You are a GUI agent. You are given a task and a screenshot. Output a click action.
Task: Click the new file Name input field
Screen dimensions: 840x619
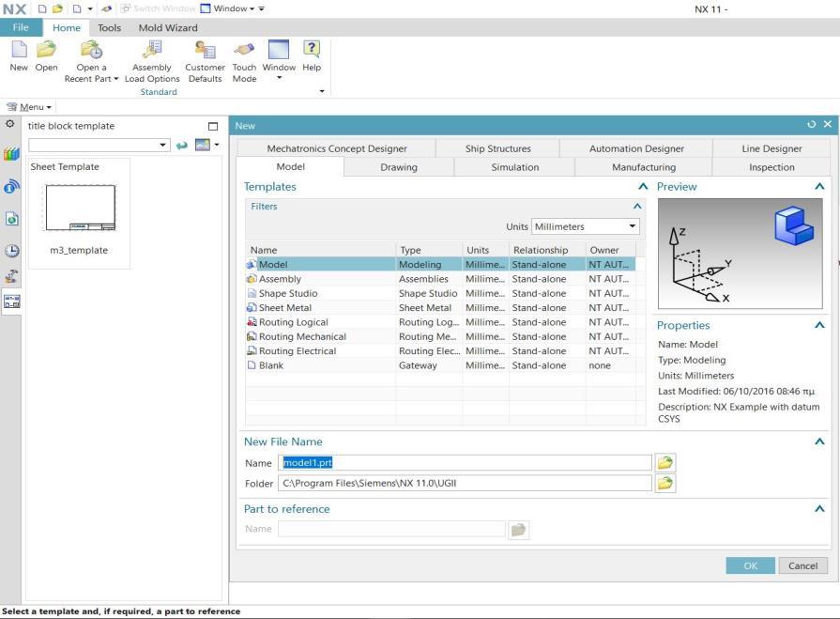coord(465,462)
